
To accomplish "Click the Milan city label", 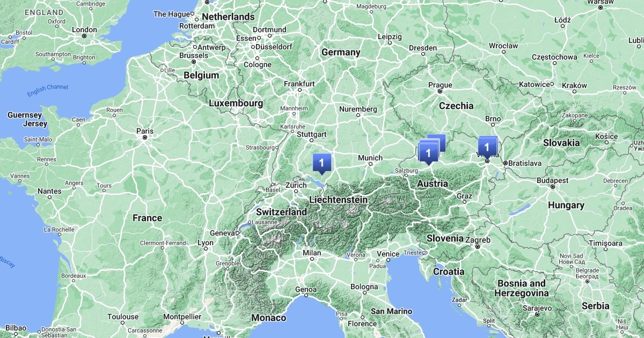I will (x=312, y=253).
